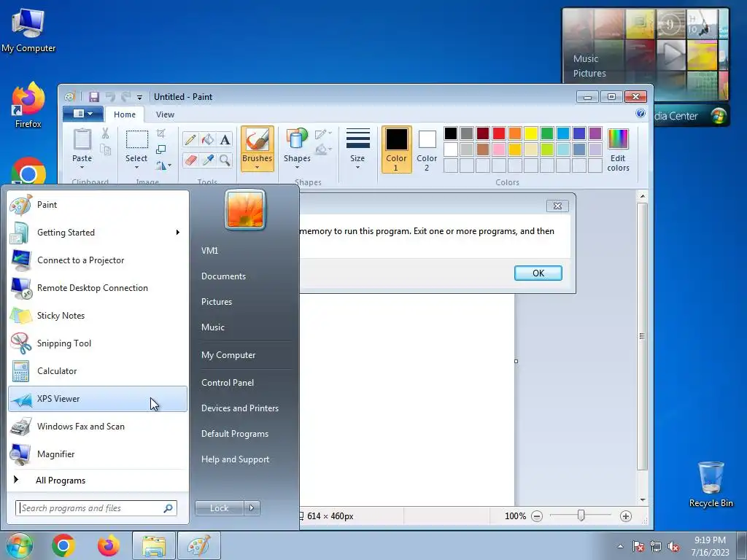Pick the yellow color swatch

click(531, 133)
